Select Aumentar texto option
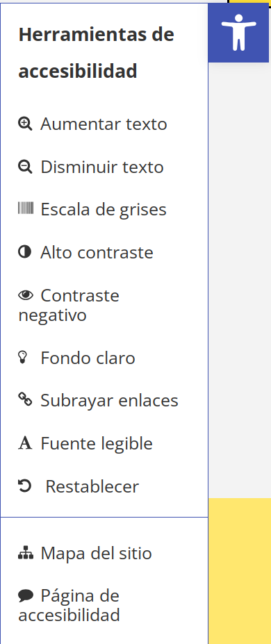 tap(93, 124)
